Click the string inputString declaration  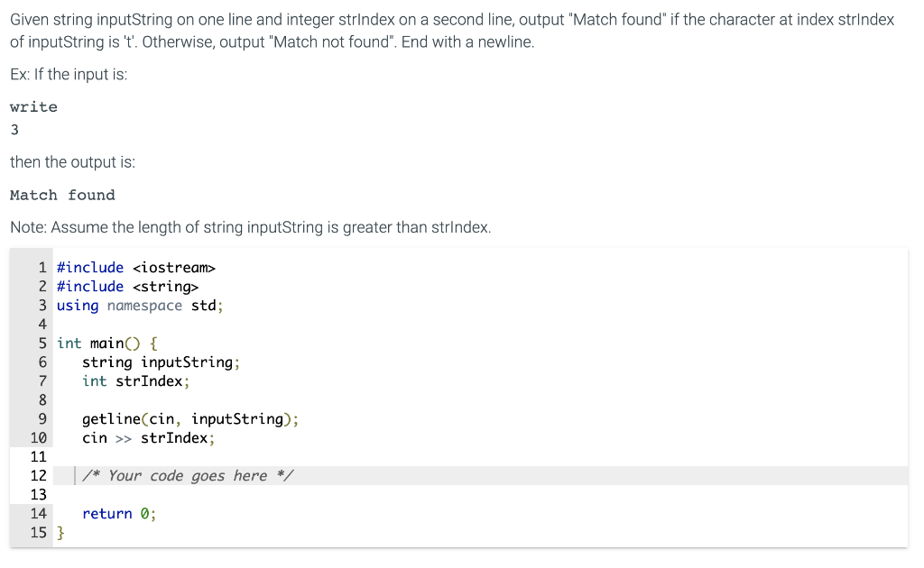click(161, 362)
